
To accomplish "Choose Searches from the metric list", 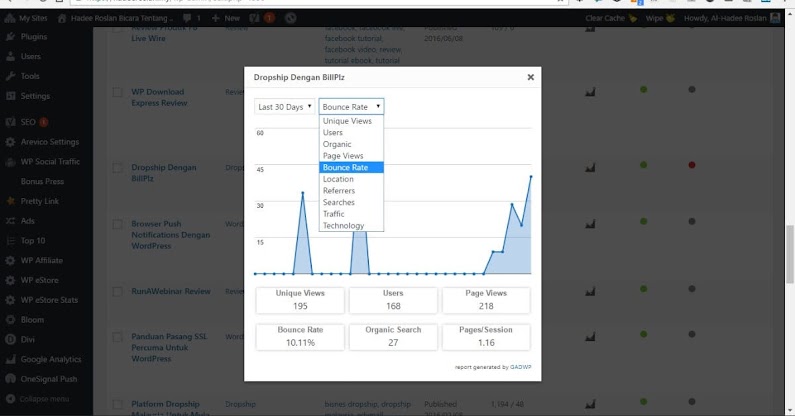I will tap(351, 202).
